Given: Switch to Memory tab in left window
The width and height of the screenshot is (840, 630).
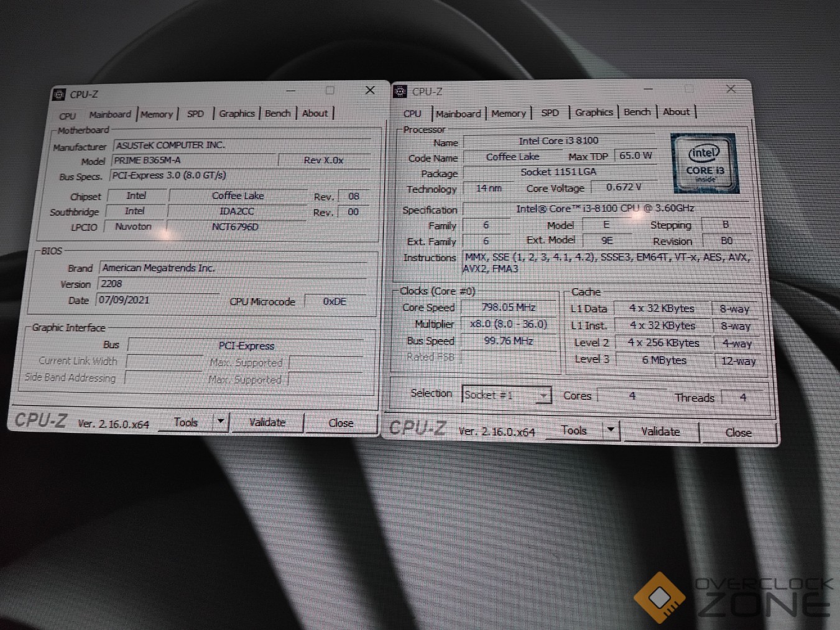Looking at the screenshot, I should tap(157, 114).
